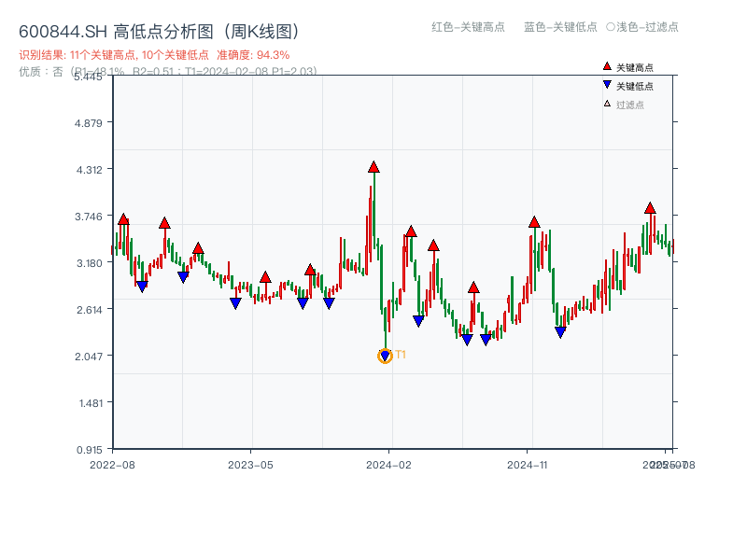Click the red triangle marker near 2024-11 rally peak
747x560 pixels.
(x=533, y=222)
